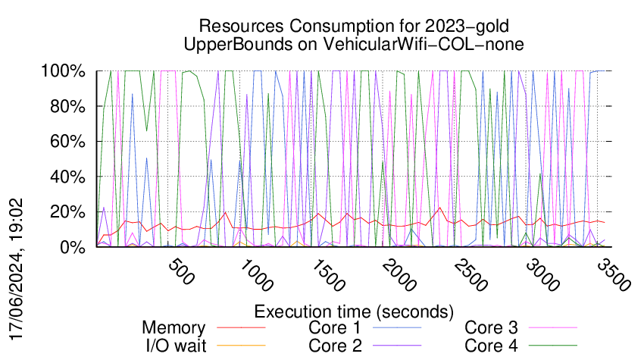
Task: Click the 'Execution time (seconds)' axis title
Action: coord(354,311)
